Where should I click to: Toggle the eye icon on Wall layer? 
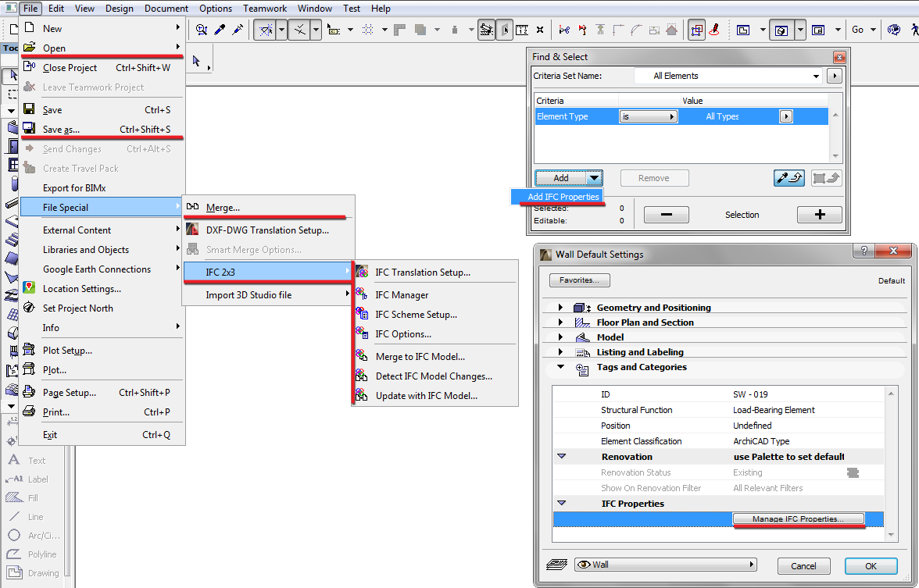click(584, 565)
